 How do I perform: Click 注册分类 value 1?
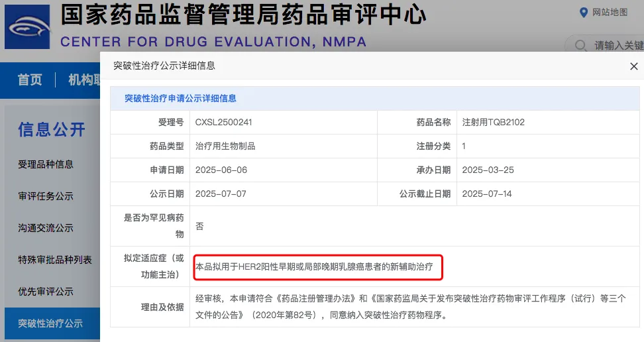464,146
